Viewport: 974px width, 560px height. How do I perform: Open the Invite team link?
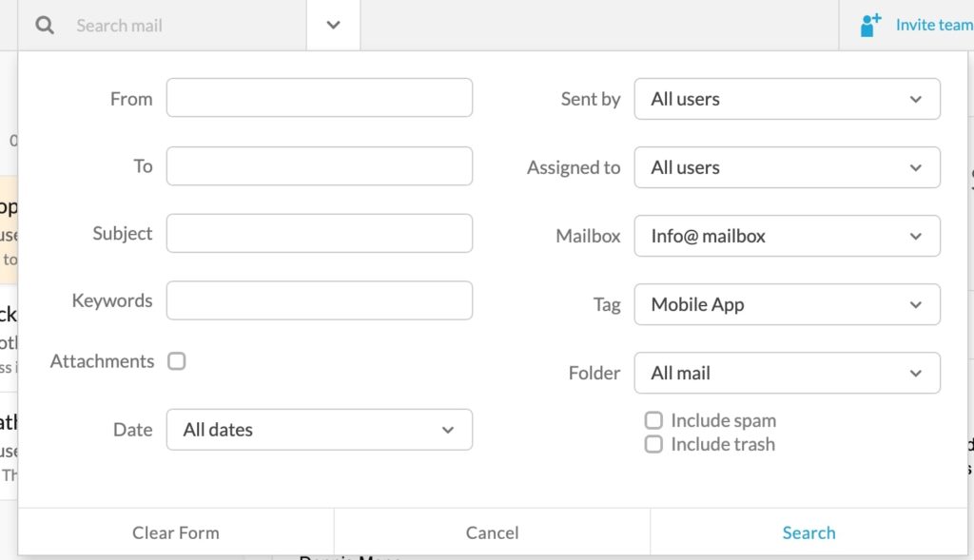click(x=934, y=25)
